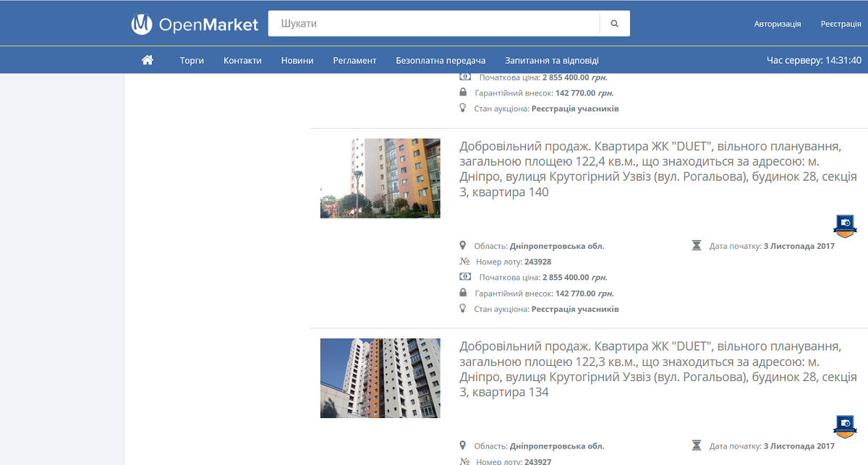Click the auction state pin icon beside Стан аукціона

(x=463, y=308)
